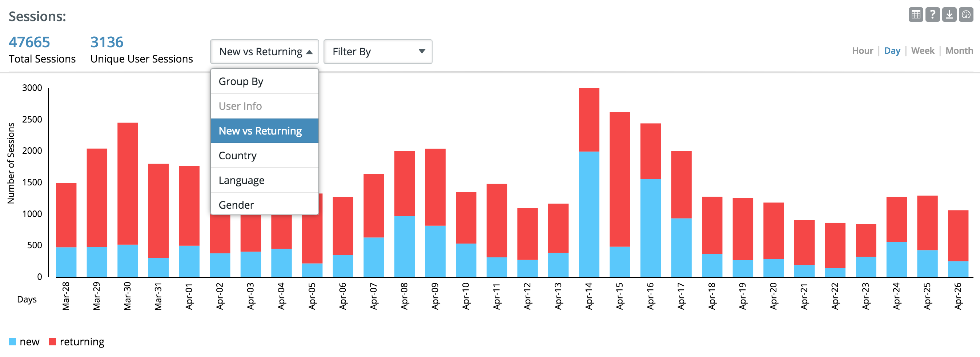
Task: Click the Number of Sessions axis title
Action: tap(11, 163)
